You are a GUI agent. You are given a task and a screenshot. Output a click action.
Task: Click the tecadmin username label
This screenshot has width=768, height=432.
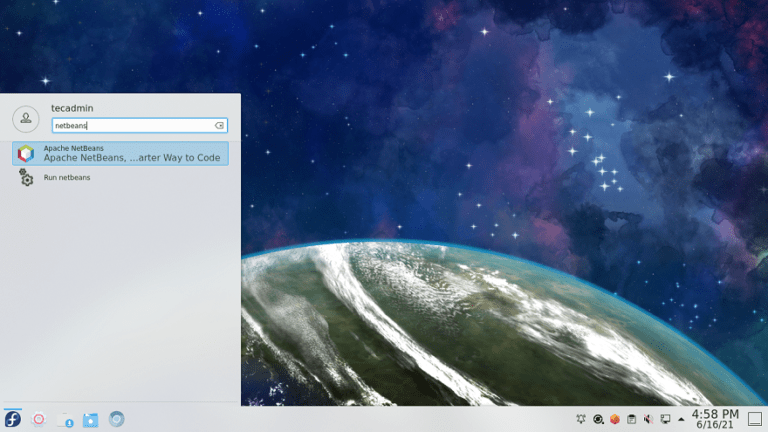pos(72,108)
